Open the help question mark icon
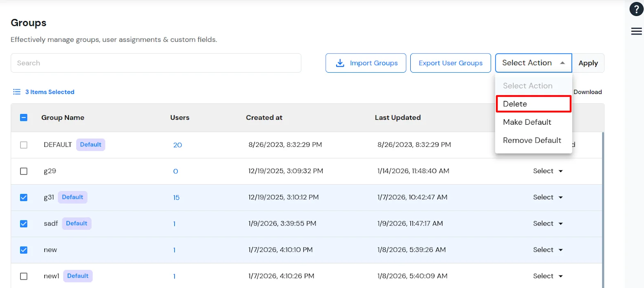 coord(636,9)
